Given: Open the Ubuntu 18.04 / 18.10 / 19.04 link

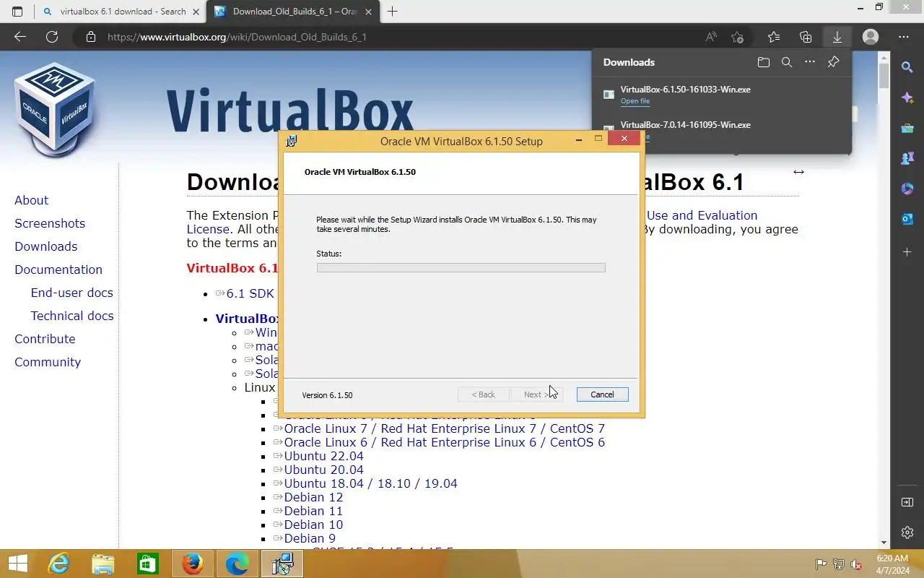Looking at the screenshot, I should coord(370,483).
